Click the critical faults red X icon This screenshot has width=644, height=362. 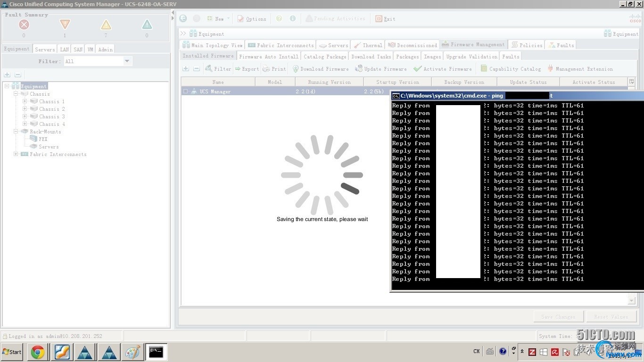point(24,25)
